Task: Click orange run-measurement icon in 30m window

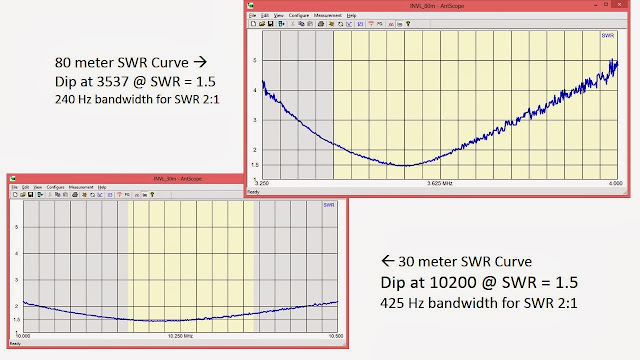Action: pos(84,195)
